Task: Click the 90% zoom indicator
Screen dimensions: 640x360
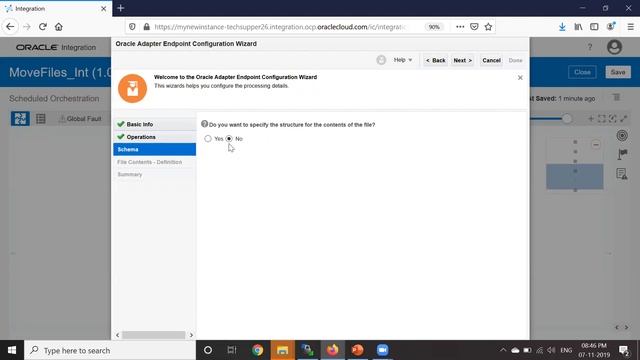Action: tap(434, 27)
